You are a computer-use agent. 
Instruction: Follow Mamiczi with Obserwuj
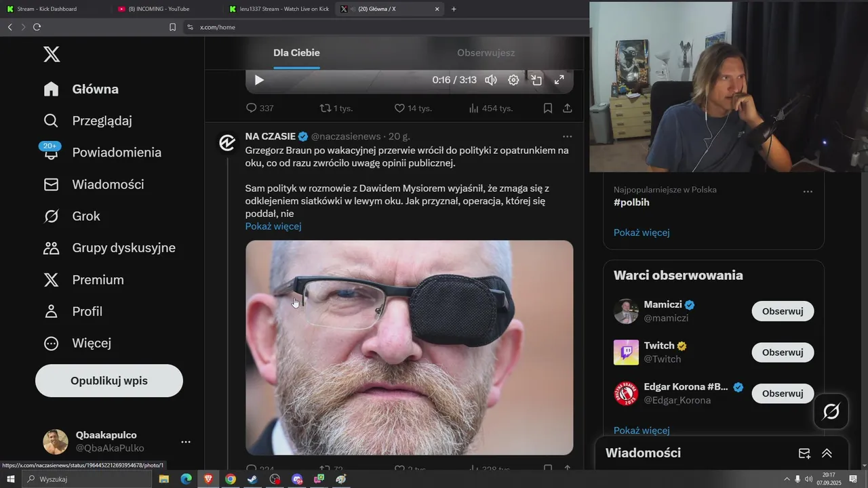tap(783, 312)
